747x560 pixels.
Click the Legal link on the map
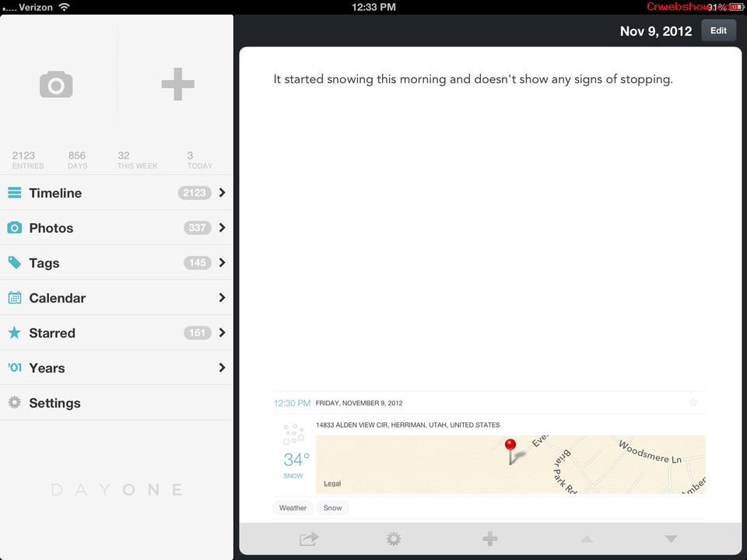coord(332,484)
